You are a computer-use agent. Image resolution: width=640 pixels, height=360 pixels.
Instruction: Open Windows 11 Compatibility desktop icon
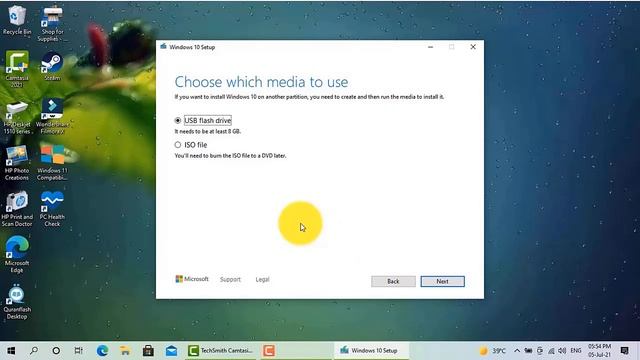pyautogui.click(x=52, y=163)
